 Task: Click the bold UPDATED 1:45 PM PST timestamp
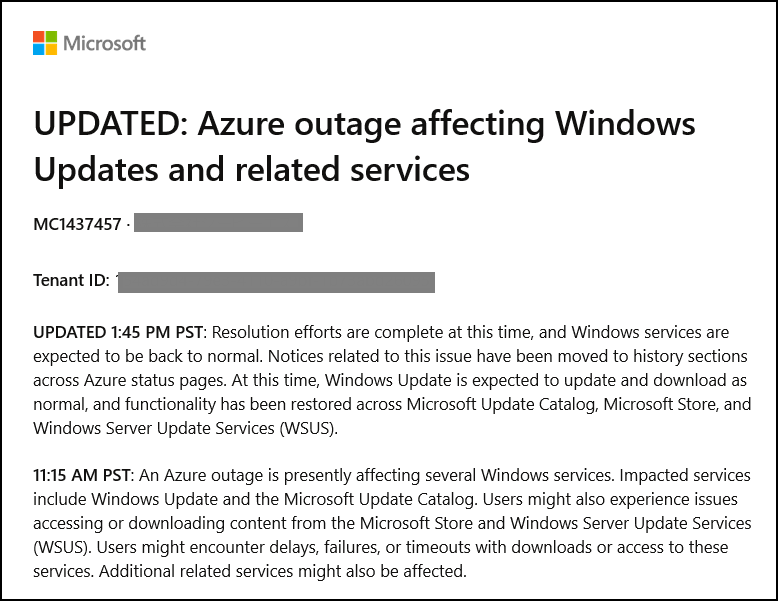(118, 332)
